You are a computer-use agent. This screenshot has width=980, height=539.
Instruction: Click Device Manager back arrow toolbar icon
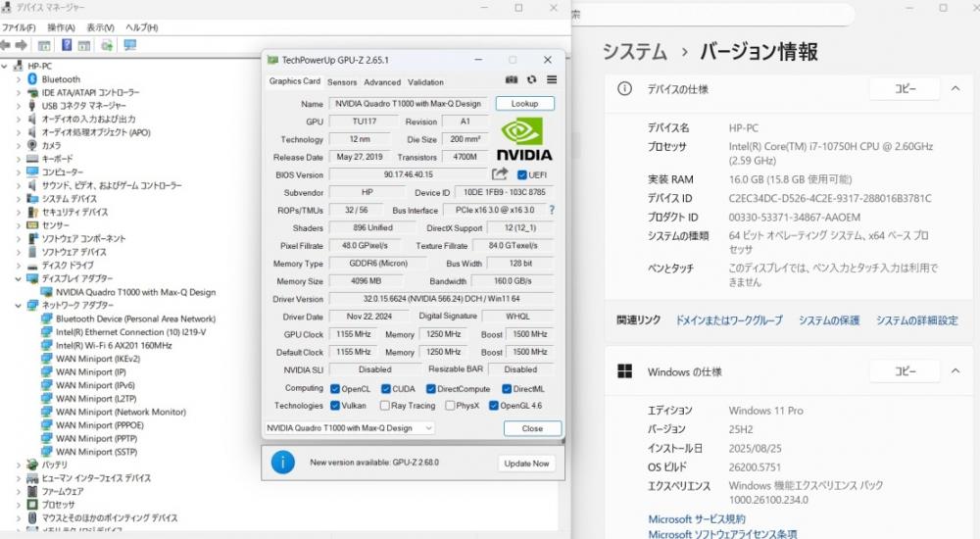point(6,45)
